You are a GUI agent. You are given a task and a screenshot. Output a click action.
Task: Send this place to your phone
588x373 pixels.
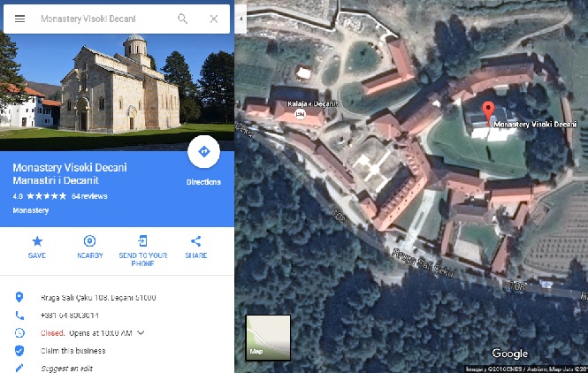[x=143, y=250]
